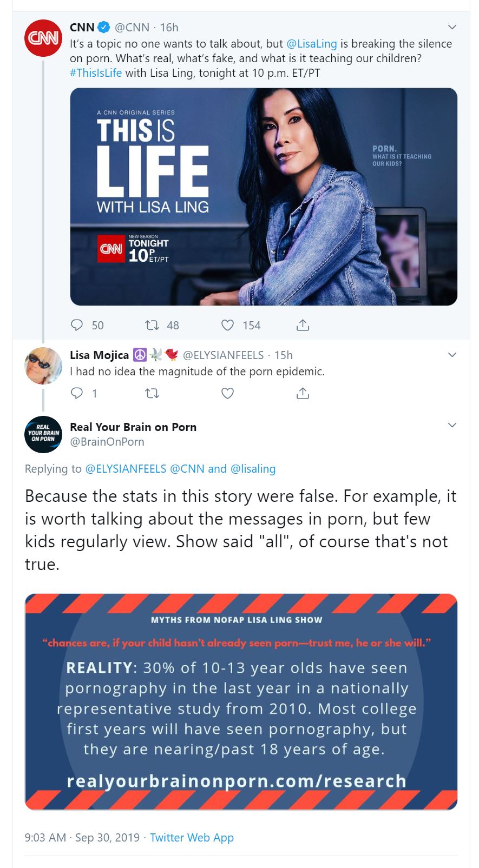Image resolution: width=479 pixels, height=868 pixels.
Task: Expand CNN tweet options chevron
Action: point(452,27)
